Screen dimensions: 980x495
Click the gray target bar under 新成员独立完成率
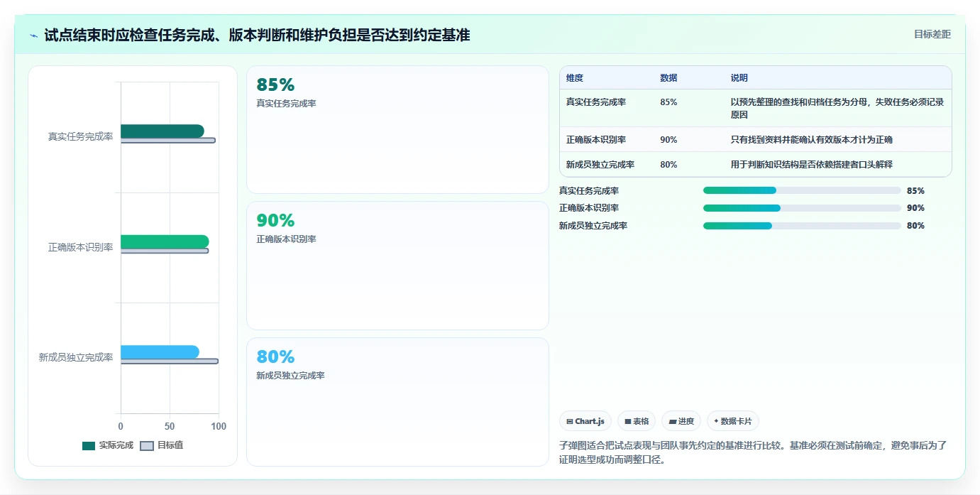point(170,361)
